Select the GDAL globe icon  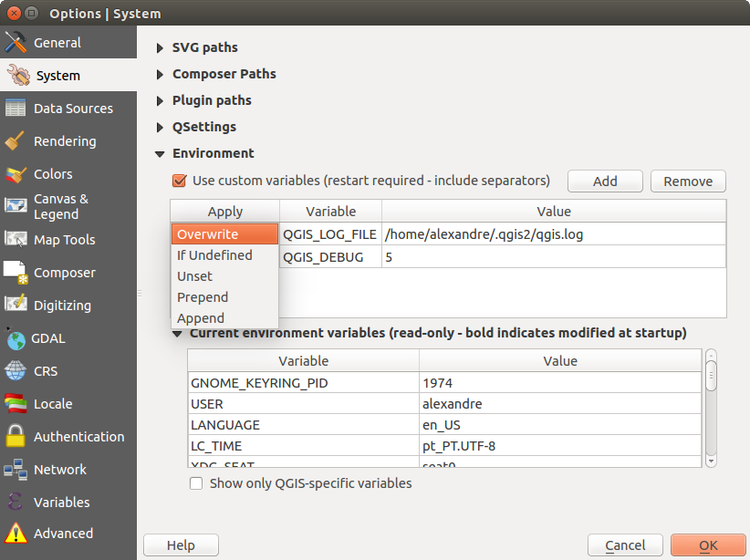(x=16, y=339)
